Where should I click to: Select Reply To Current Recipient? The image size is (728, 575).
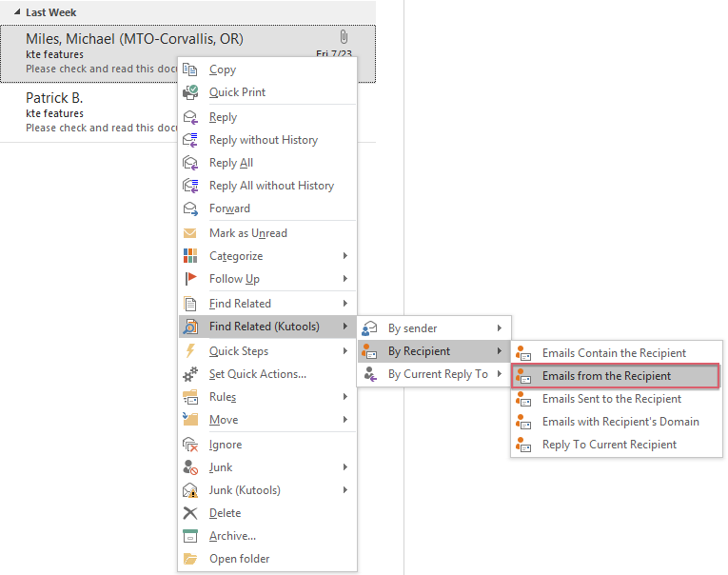click(617, 445)
